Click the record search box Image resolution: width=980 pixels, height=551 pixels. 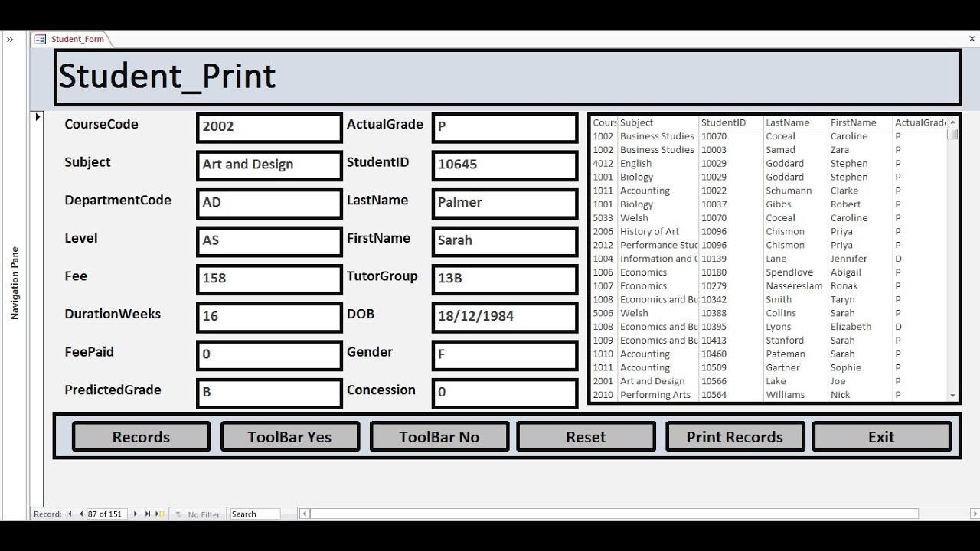pyautogui.click(x=255, y=514)
